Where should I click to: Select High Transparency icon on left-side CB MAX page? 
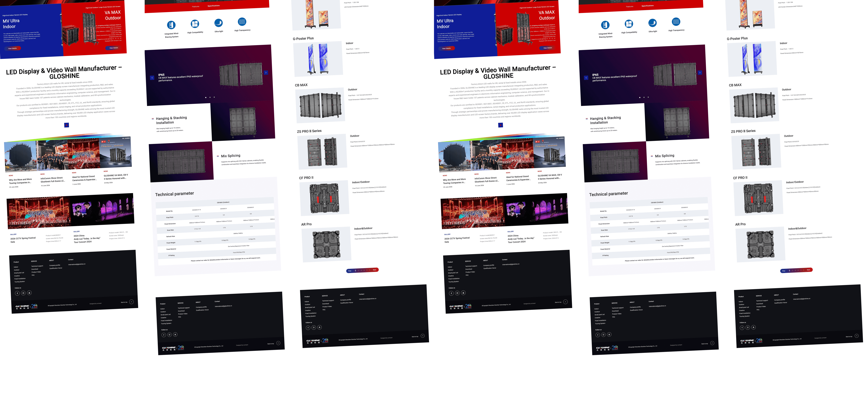tap(242, 22)
